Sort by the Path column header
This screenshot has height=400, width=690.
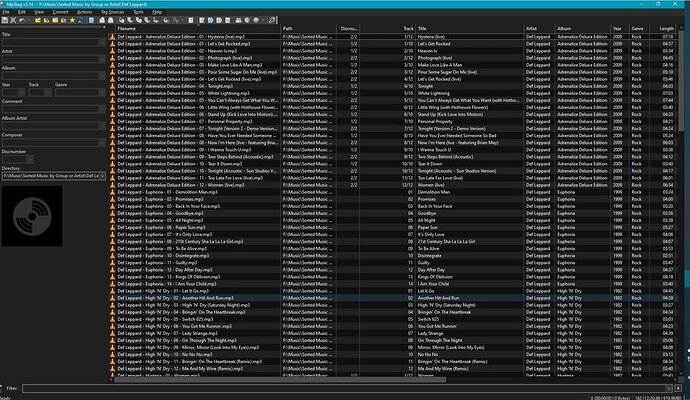[x=308, y=29]
